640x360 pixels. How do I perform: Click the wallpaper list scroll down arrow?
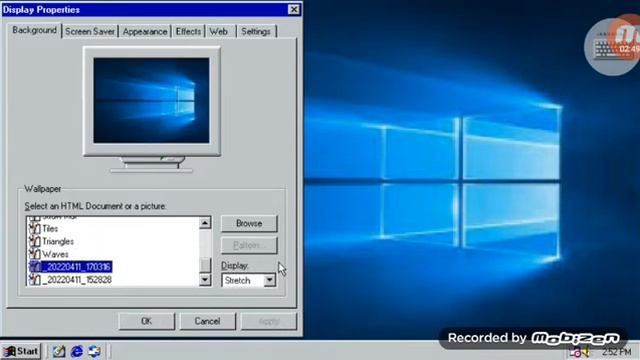(205, 280)
